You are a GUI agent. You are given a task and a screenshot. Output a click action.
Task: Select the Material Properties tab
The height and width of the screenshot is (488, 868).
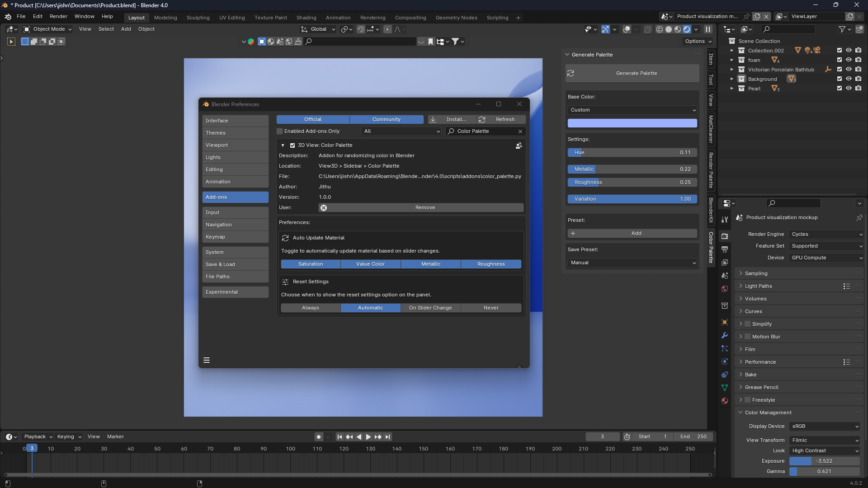pyautogui.click(x=725, y=400)
